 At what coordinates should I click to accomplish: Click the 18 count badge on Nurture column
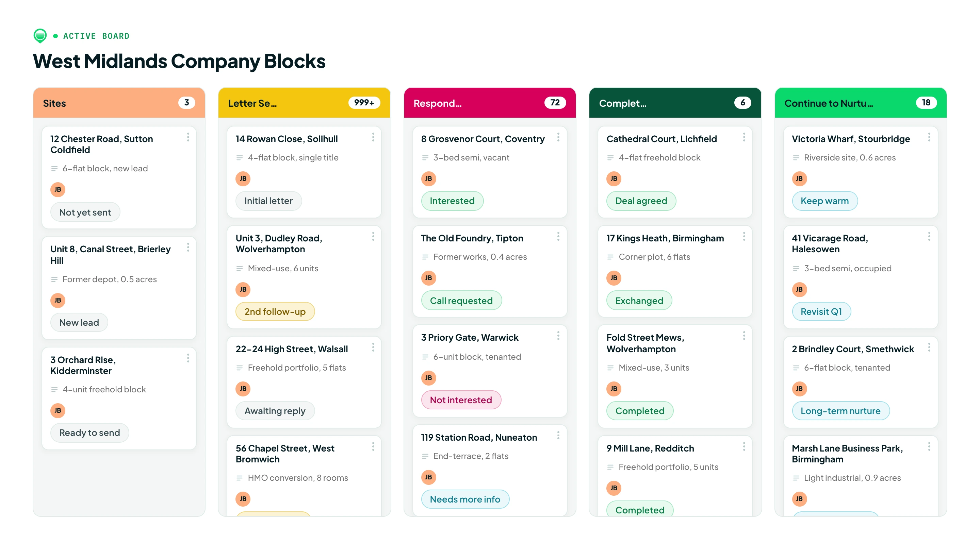click(926, 103)
